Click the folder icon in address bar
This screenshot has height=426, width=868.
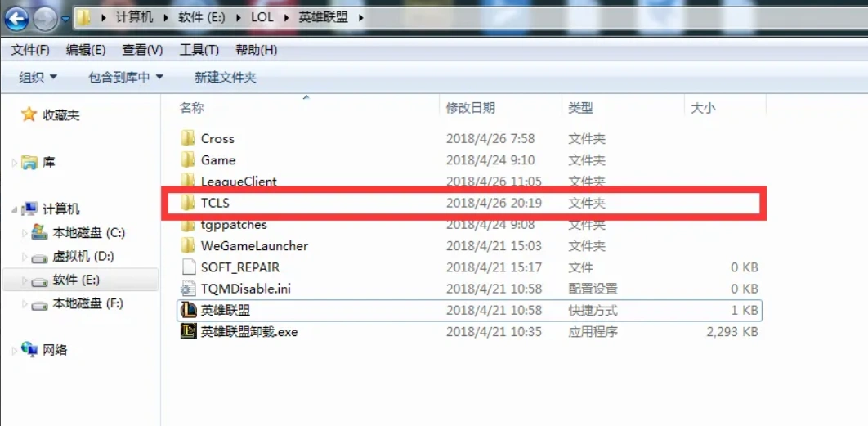[x=83, y=18]
